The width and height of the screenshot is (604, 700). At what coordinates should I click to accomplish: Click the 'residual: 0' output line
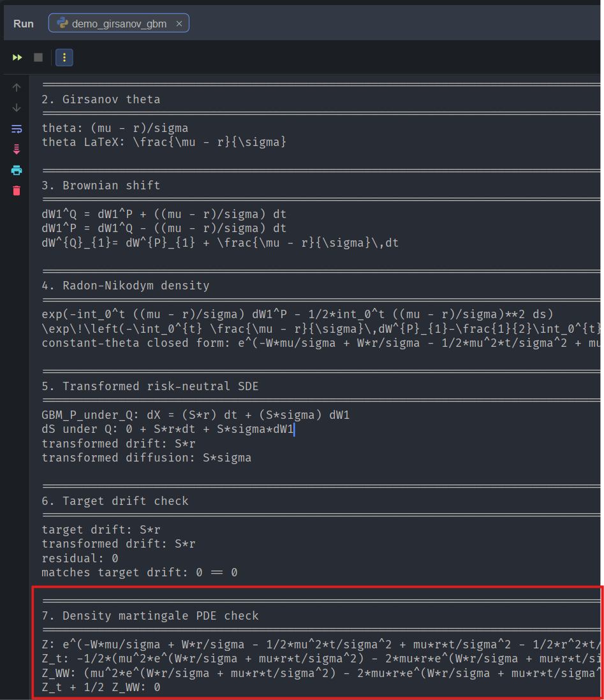tap(80, 558)
